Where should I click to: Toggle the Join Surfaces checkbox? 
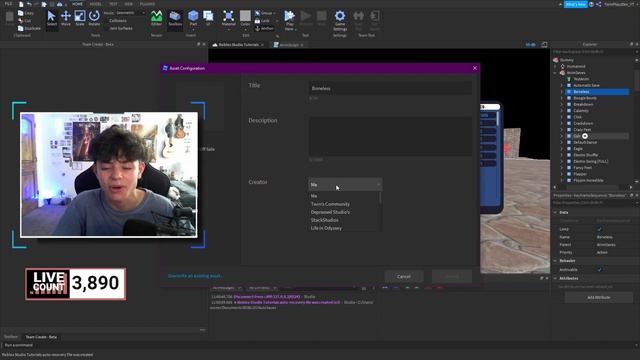106,28
